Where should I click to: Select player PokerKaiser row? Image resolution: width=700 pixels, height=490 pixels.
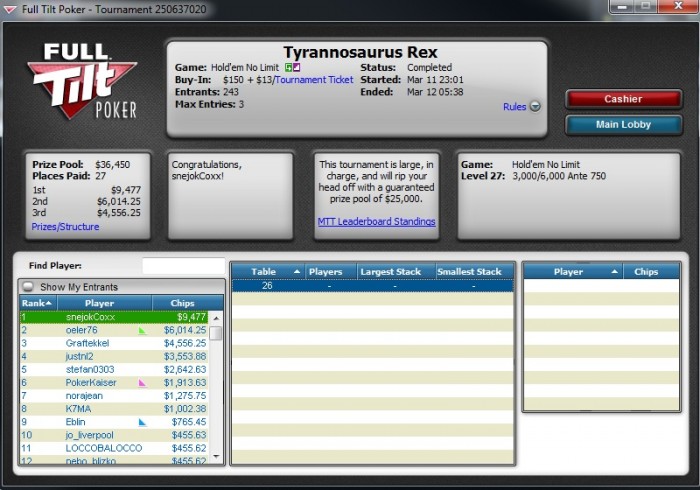[x=114, y=382]
